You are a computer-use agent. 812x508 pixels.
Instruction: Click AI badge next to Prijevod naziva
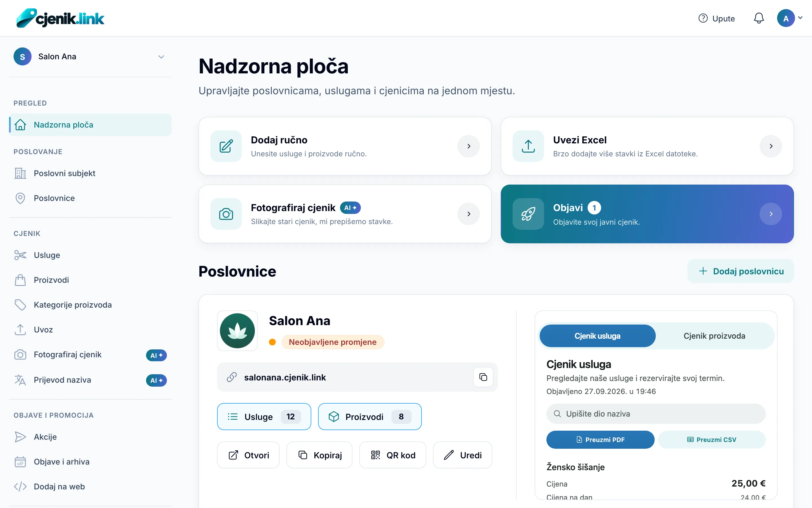click(x=156, y=380)
